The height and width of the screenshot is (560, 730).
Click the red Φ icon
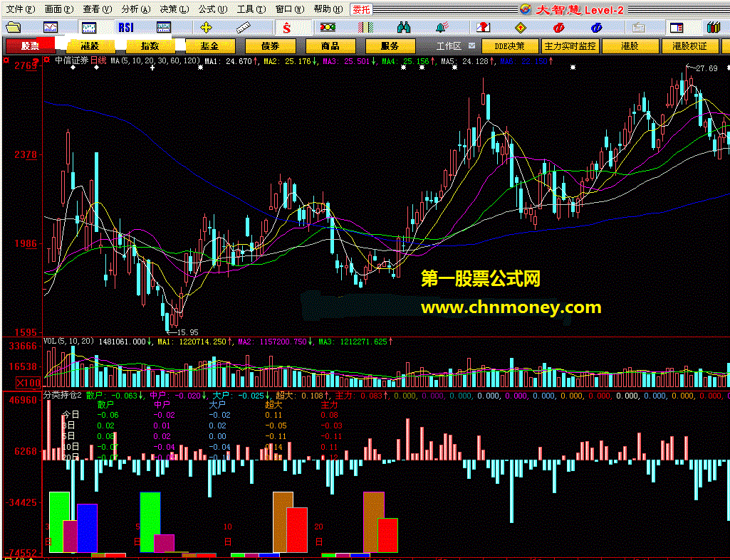(x=558, y=28)
